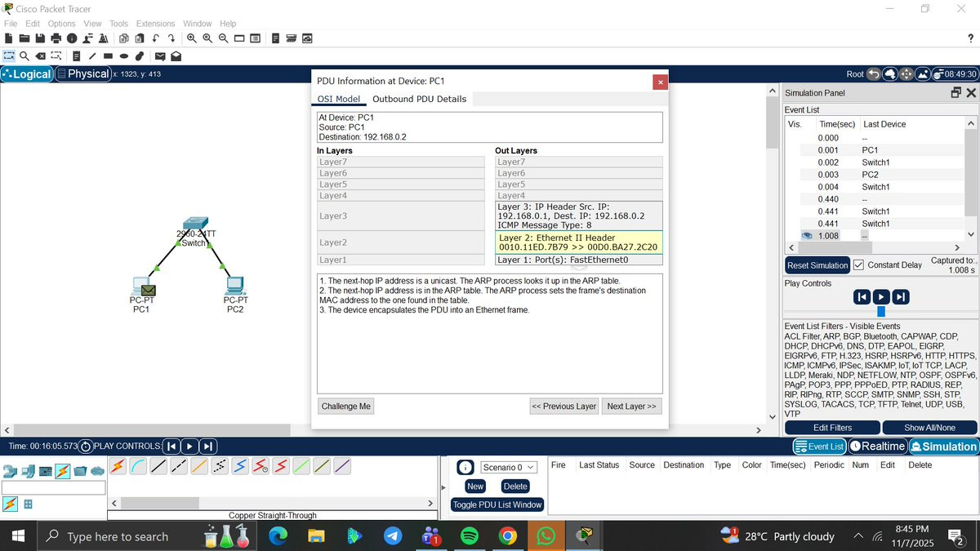Image resolution: width=980 pixels, height=551 pixels.
Task: Choose the Console cable connection
Action: (x=138, y=467)
